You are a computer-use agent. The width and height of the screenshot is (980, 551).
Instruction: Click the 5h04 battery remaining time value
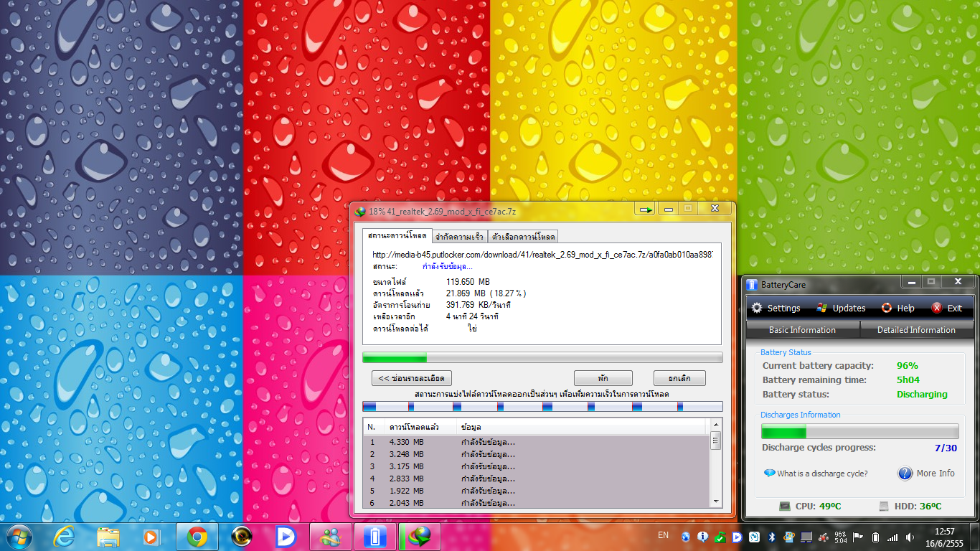(908, 380)
